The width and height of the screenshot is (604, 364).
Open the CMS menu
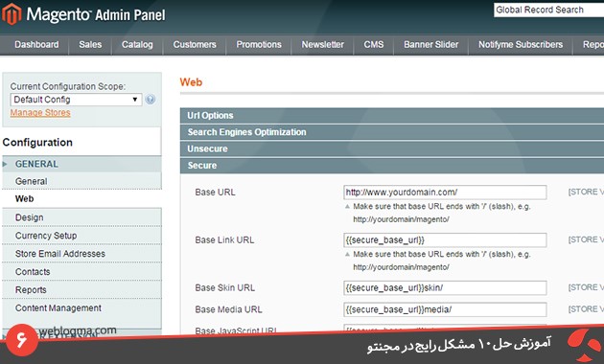pyautogui.click(x=374, y=45)
